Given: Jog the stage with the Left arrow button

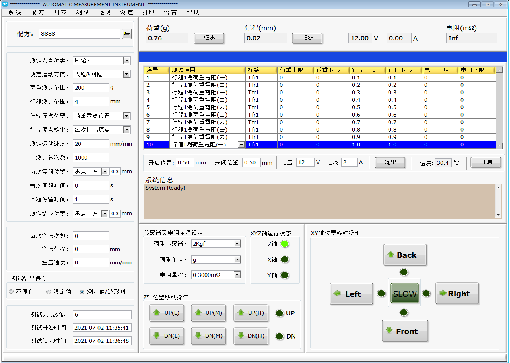Looking at the screenshot, I should 351,294.
